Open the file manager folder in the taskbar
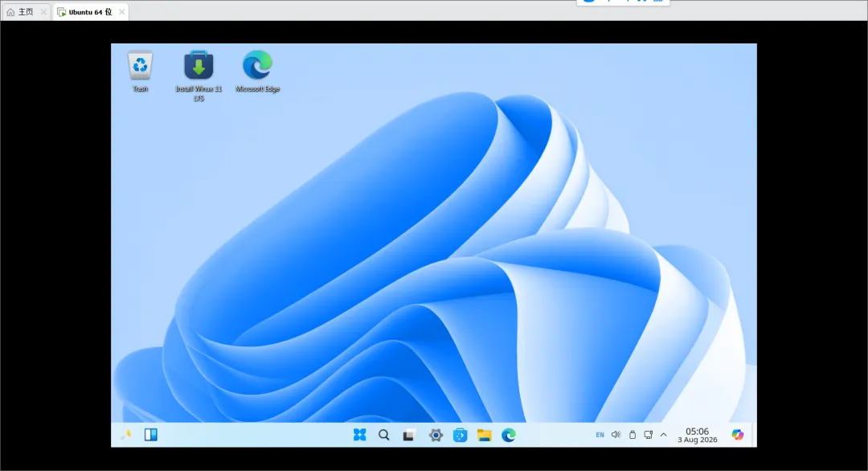868x471 pixels. [485, 435]
